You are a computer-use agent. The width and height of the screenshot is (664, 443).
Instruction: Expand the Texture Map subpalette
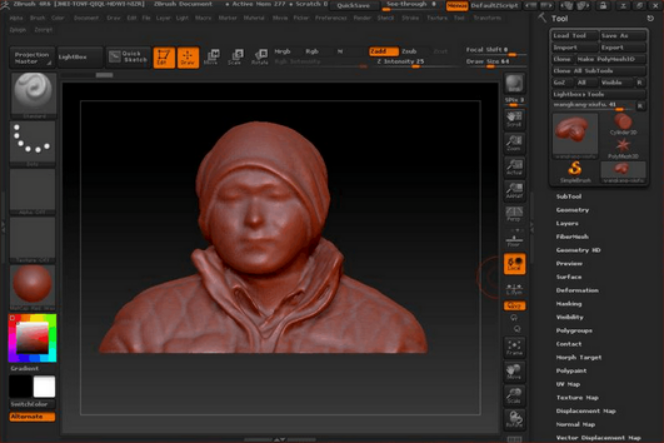(579, 397)
